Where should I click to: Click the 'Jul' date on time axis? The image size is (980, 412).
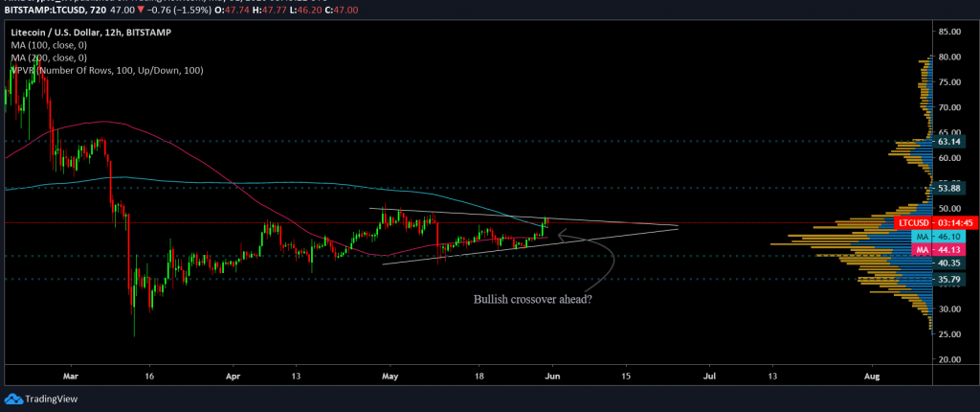click(709, 377)
